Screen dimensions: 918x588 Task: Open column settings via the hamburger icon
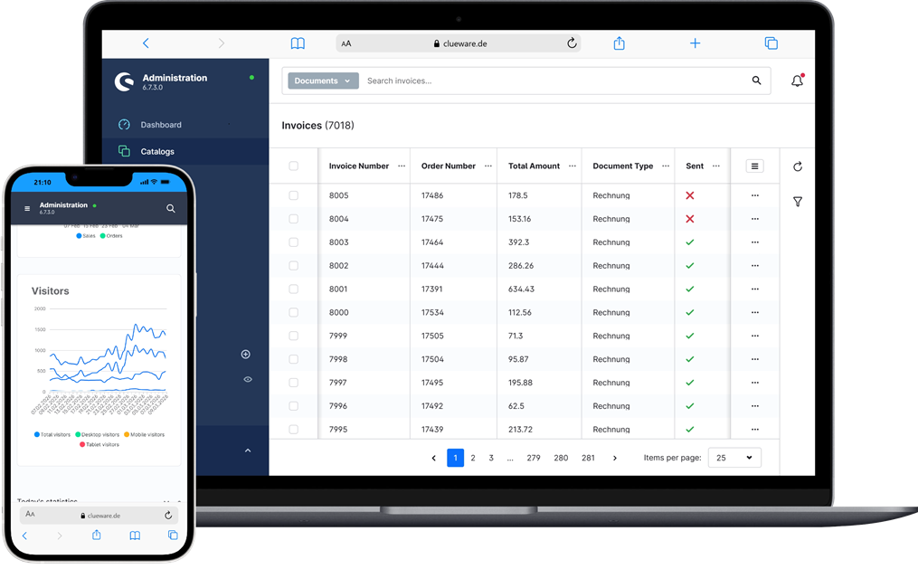point(754,166)
